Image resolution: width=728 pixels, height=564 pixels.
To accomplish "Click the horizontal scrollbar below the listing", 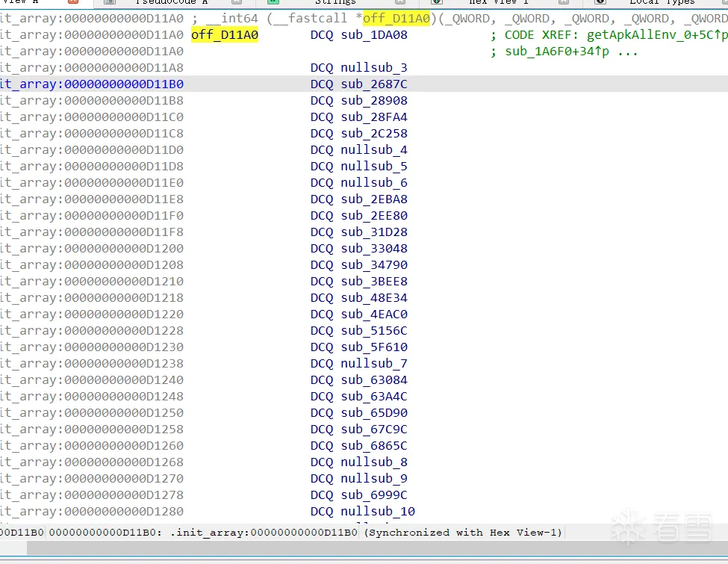I will tap(377, 548).
